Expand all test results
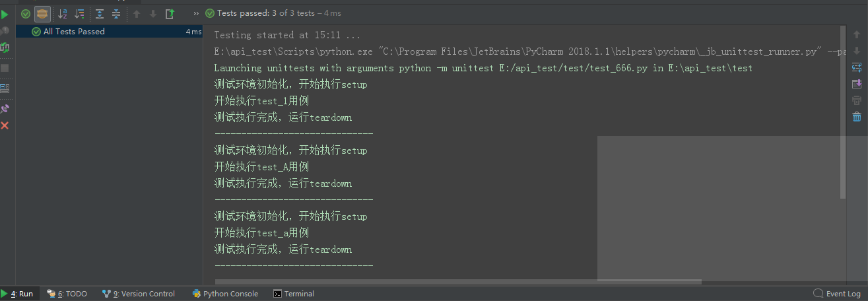Screen dimensions: 868x301 click(x=100, y=14)
